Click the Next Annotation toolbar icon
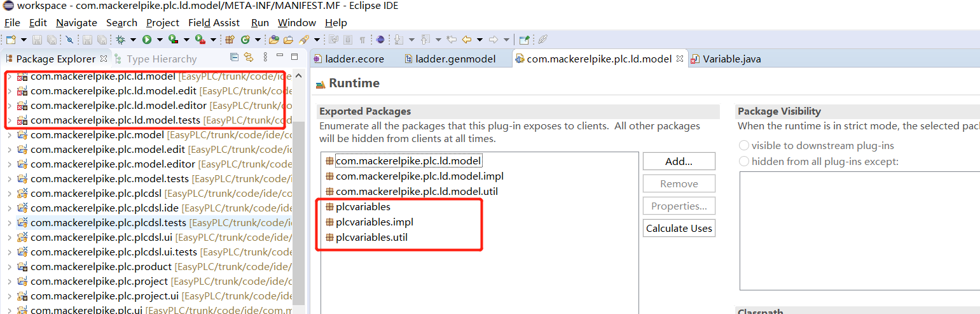The image size is (980, 314). coord(399,39)
